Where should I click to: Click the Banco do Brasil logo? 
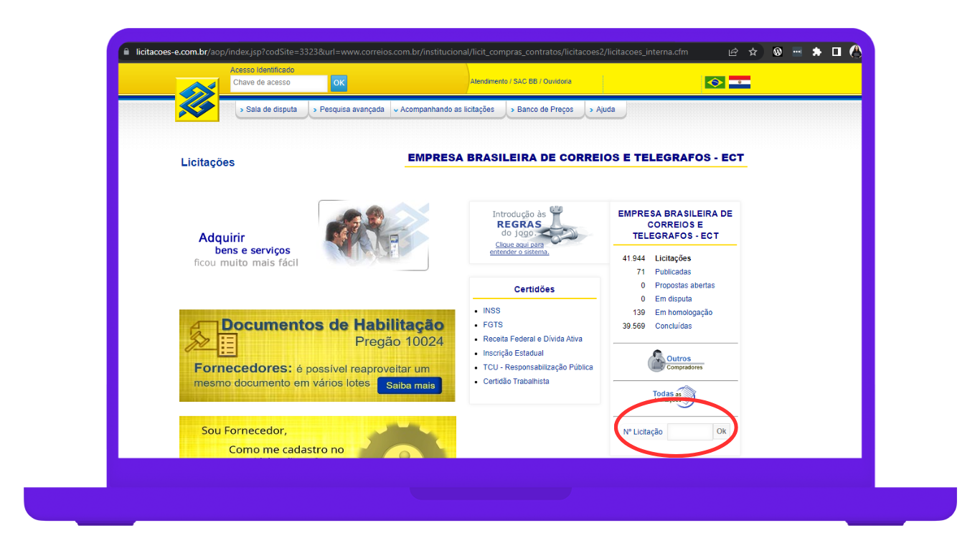coord(197,100)
